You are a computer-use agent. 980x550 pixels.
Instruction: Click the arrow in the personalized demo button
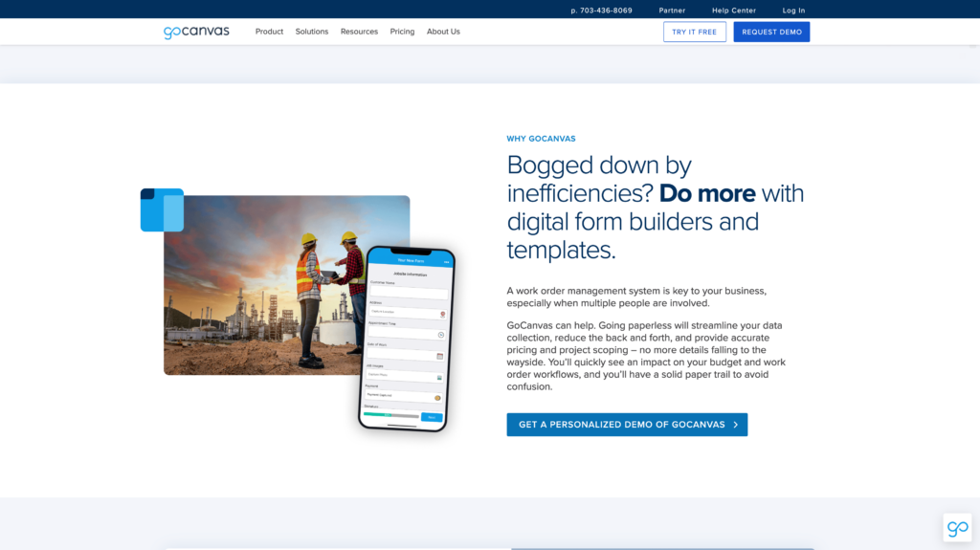pos(736,425)
